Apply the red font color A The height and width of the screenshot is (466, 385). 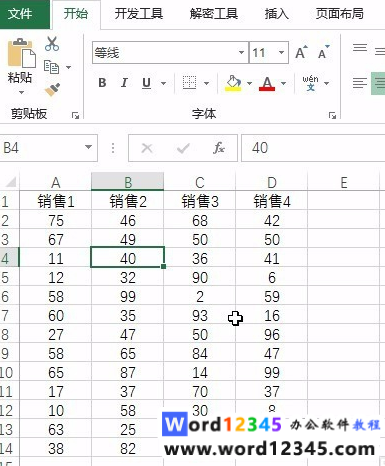(x=267, y=83)
